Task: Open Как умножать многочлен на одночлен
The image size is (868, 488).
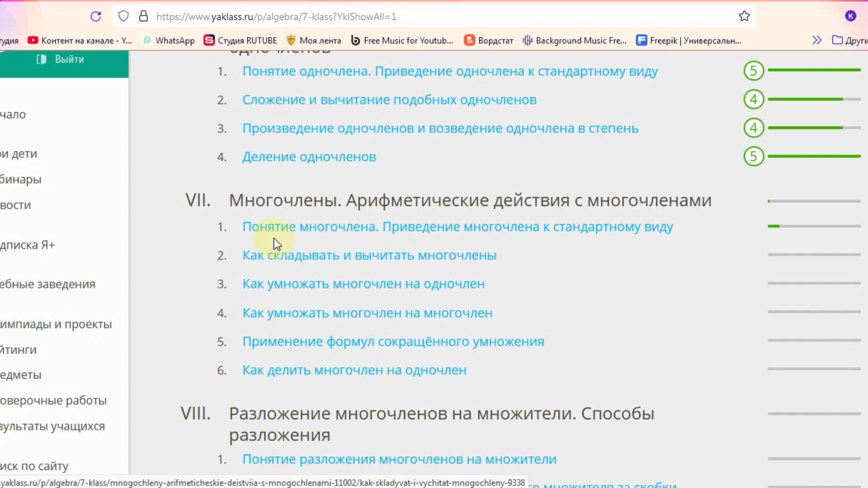Action: tap(363, 284)
